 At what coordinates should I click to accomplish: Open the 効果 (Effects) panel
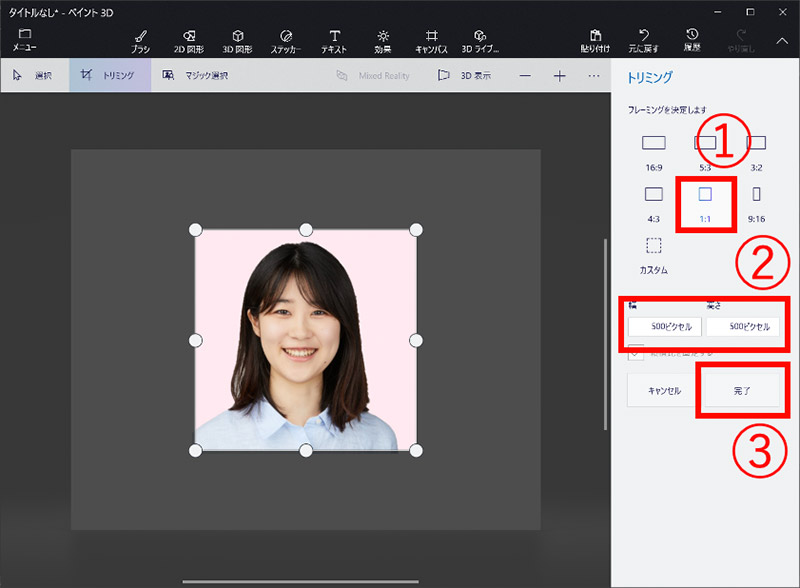point(383,40)
